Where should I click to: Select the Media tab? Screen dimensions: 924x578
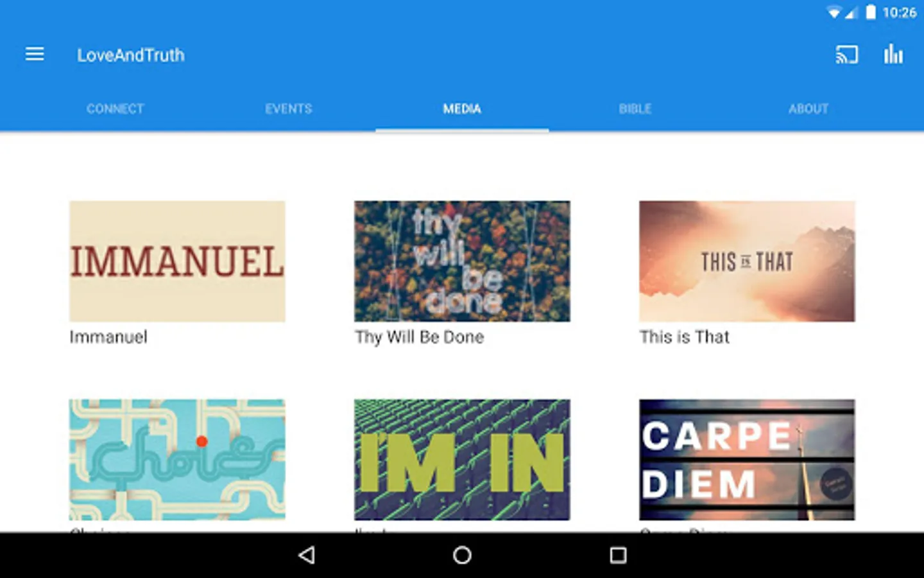[462, 109]
